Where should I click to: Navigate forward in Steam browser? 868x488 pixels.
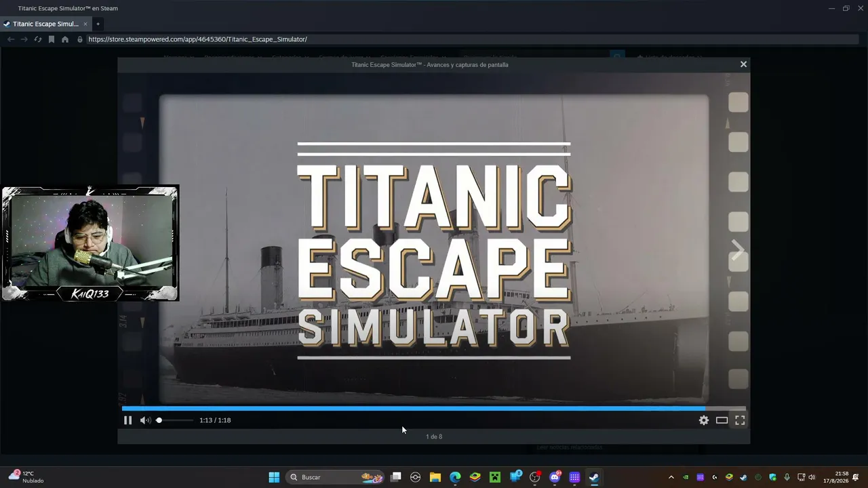[x=24, y=39]
